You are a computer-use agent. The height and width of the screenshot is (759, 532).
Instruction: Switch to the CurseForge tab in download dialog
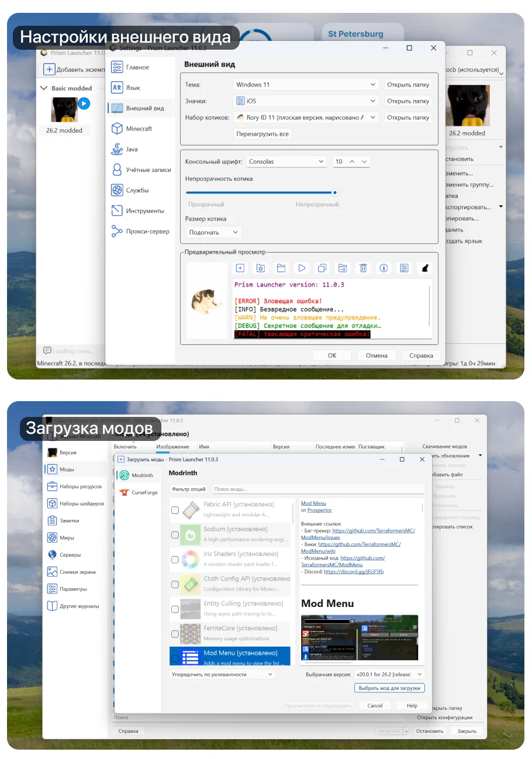(137, 492)
